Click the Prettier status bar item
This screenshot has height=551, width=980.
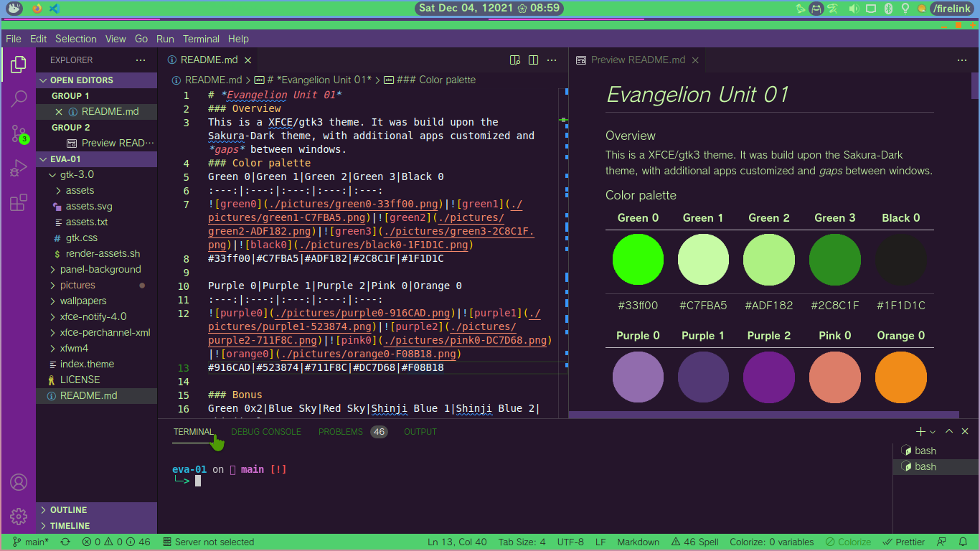pyautogui.click(x=904, y=542)
